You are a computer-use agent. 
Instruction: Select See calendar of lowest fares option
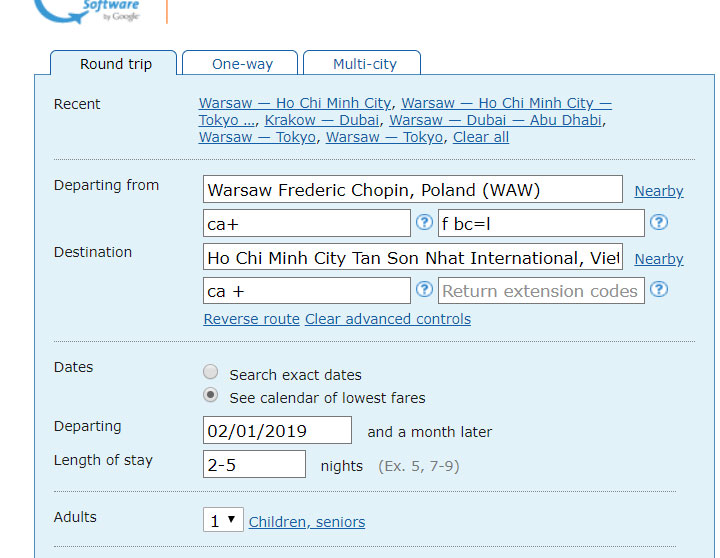pos(211,395)
